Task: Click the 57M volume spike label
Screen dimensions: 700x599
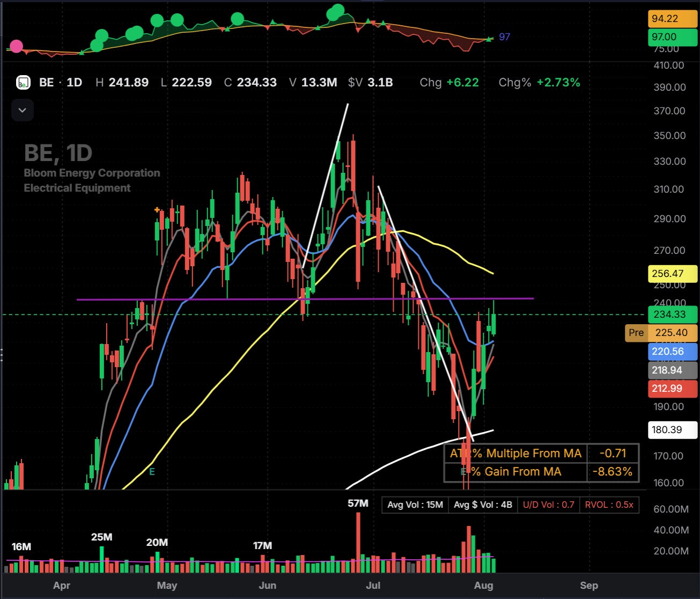Action: tap(358, 503)
